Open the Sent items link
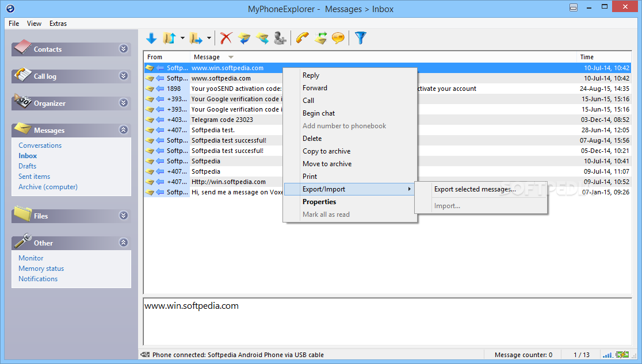The width and height of the screenshot is (642, 364). [x=35, y=177]
